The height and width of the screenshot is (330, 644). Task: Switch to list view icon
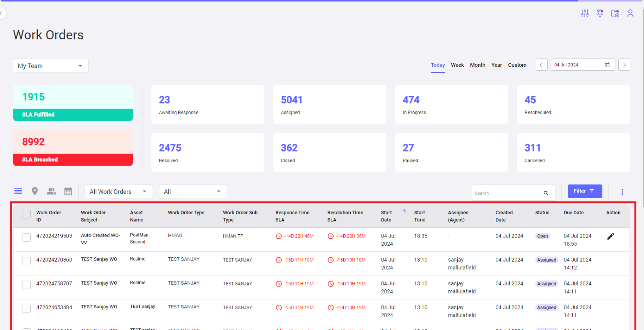[x=18, y=191]
